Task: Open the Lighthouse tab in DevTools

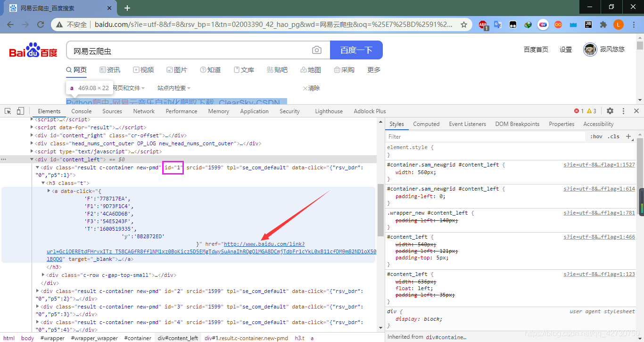Action: tap(329, 111)
